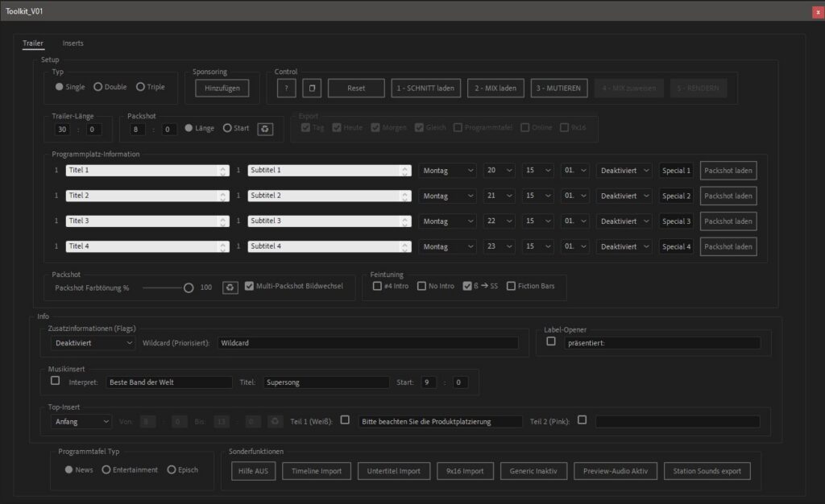Open the hour 23 dropdown for Titel 4

point(499,246)
